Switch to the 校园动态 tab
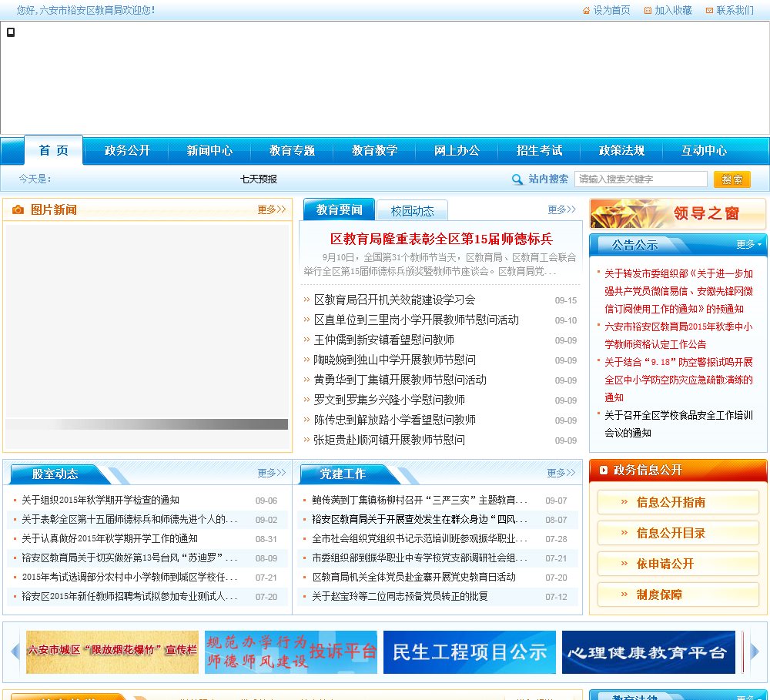This screenshot has width=770, height=700. coord(413,211)
